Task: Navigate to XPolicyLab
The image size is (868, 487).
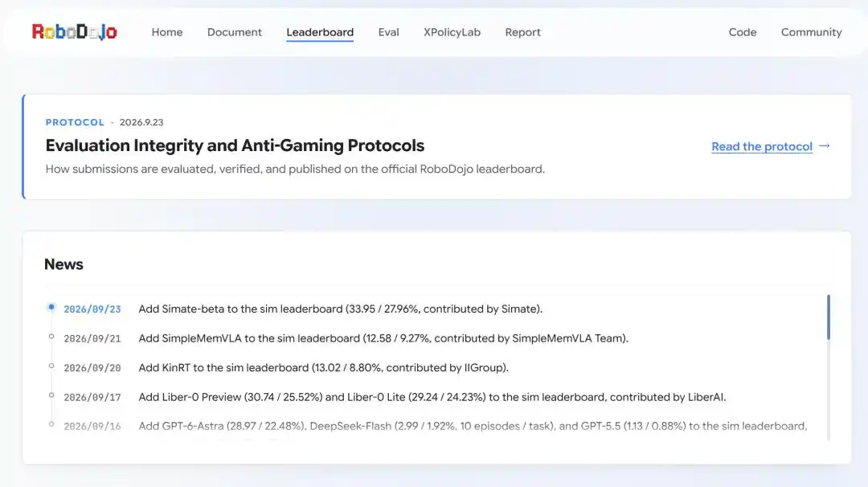Action: pos(452,32)
